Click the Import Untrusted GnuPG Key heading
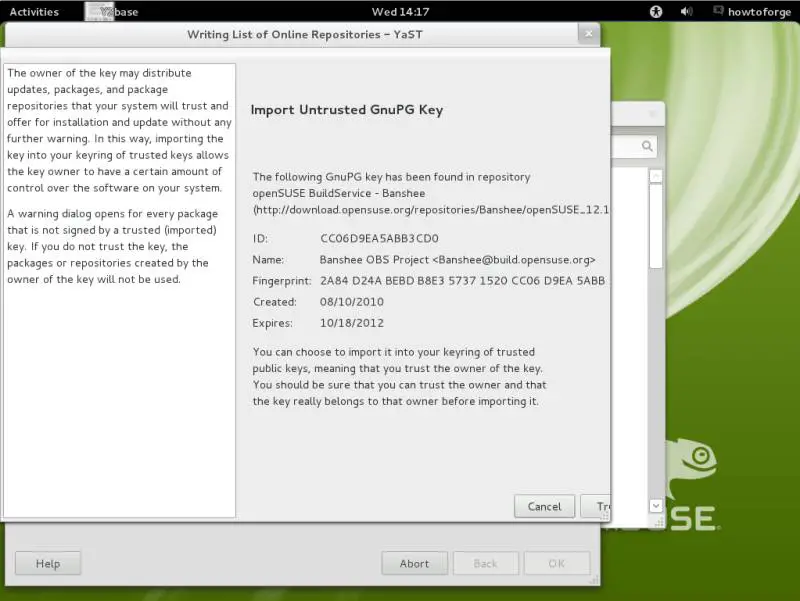800x601 pixels. (347, 110)
